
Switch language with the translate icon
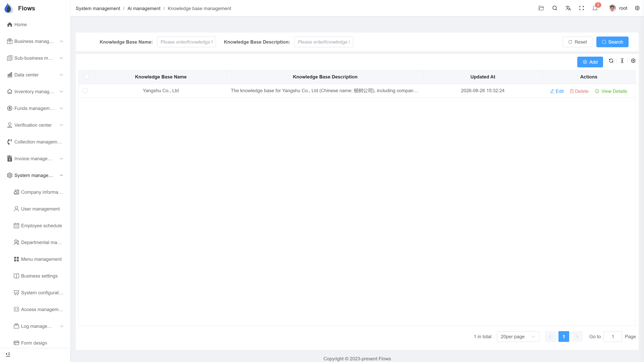[x=568, y=8]
